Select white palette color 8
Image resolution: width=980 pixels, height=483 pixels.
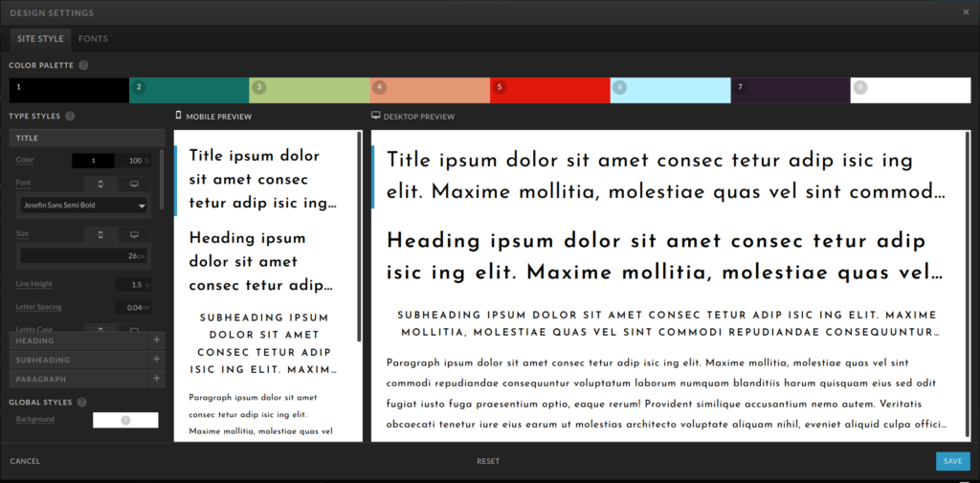(911, 91)
